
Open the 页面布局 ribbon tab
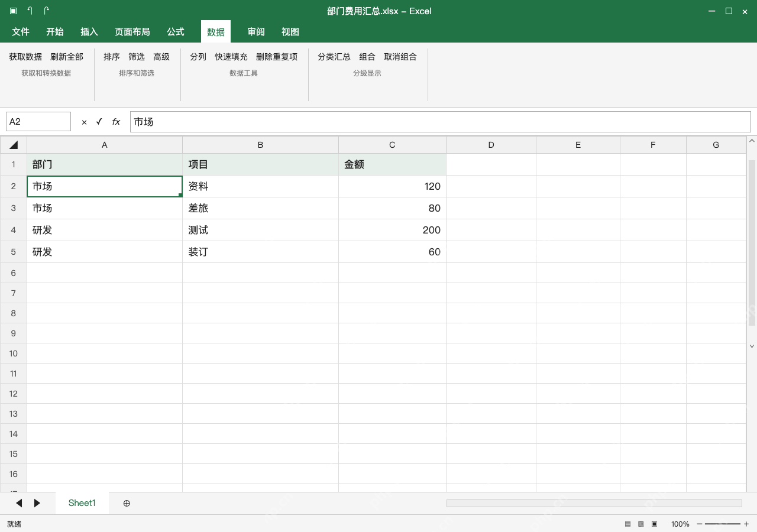[132, 32]
